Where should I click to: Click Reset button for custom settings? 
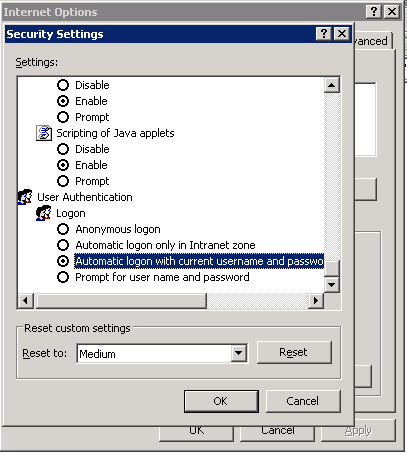coord(294,352)
